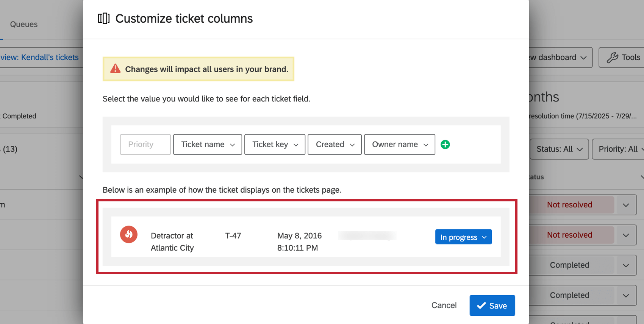
Task: Click the checkmark icon on Save button
Action: click(x=481, y=305)
